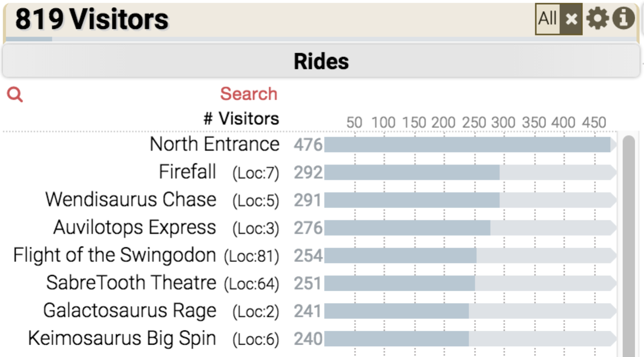The image size is (644, 357).
Task: Click the Firefall 292 visitors bar
Action: point(412,172)
